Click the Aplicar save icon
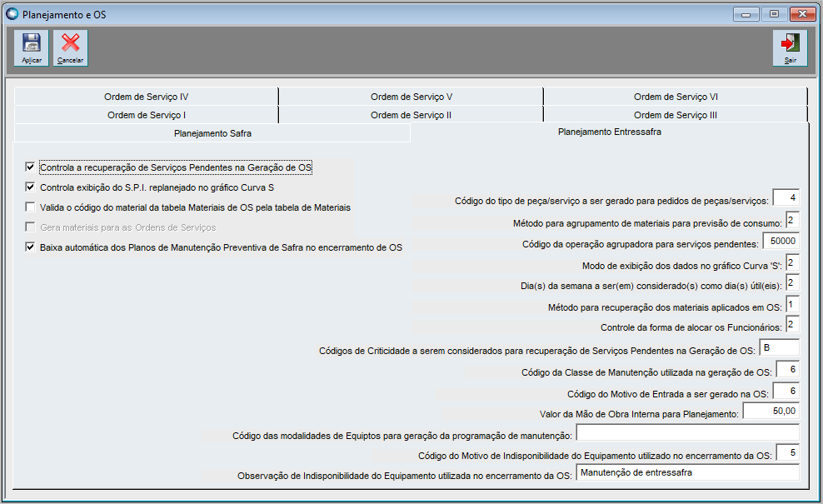Viewport: 823px width, 504px height. point(32,47)
